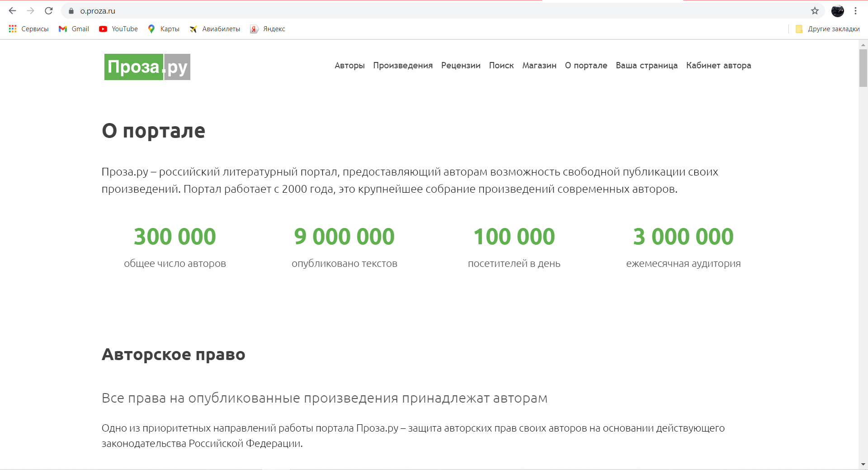
Task: Bookmark this page with star icon
Action: pyautogui.click(x=815, y=11)
